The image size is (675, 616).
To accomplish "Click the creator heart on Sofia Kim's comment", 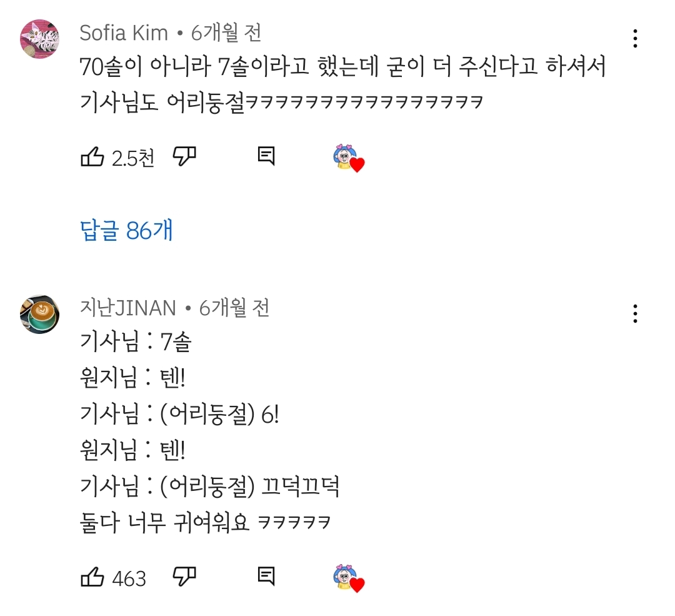I will click(x=349, y=158).
